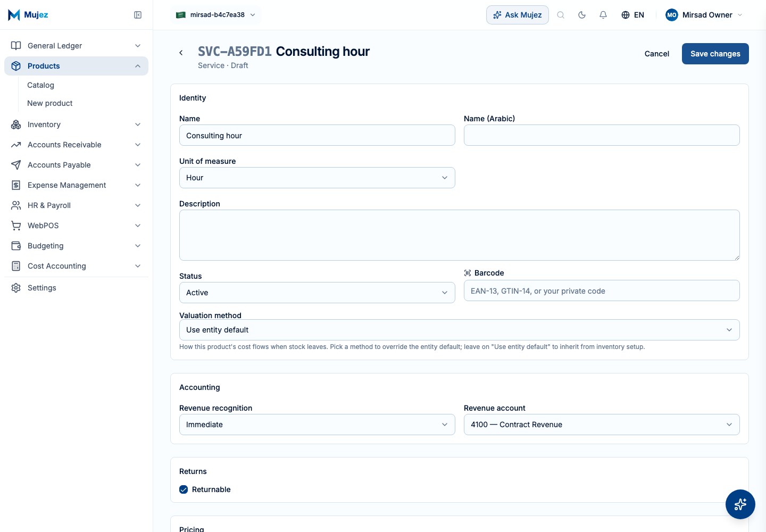Open search with the magnifier icon
This screenshot has width=766, height=532.
point(561,15)
